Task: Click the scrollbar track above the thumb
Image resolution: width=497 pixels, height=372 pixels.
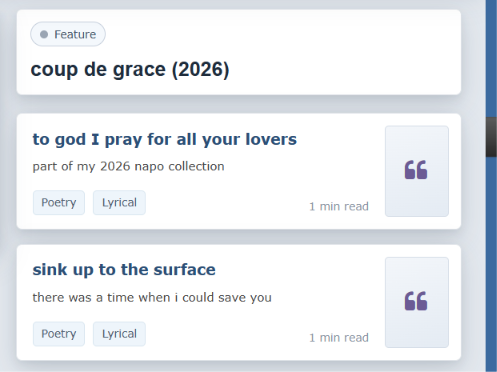Action: [491, 58]
